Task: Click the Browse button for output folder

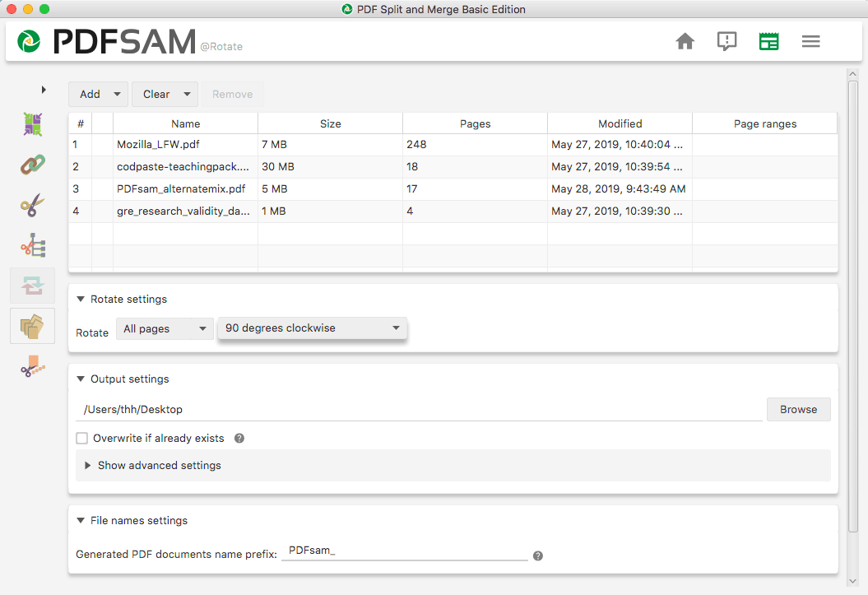Action: (798, 409)
